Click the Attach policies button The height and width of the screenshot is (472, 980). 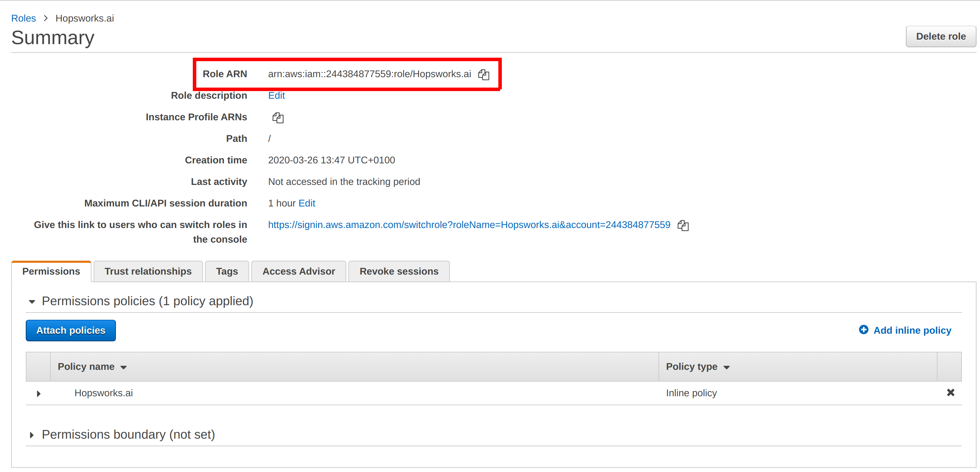coord(71,330)
